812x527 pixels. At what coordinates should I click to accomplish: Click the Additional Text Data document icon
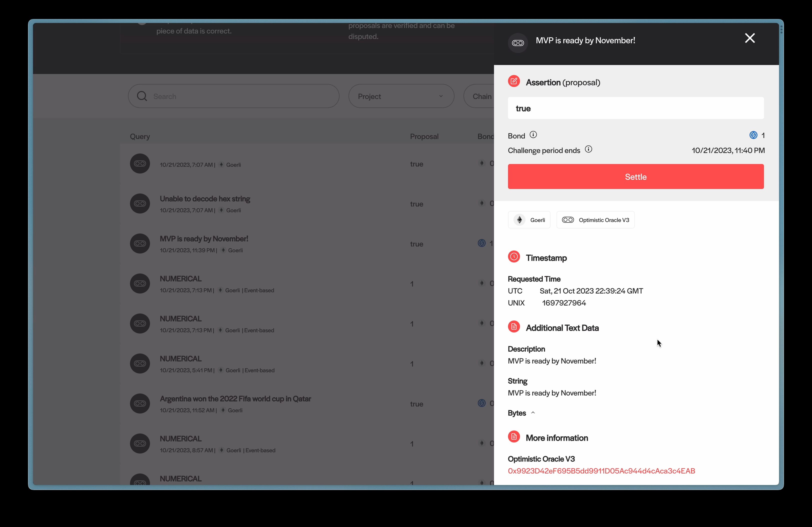pyautogui.click(x=514, y=327)
